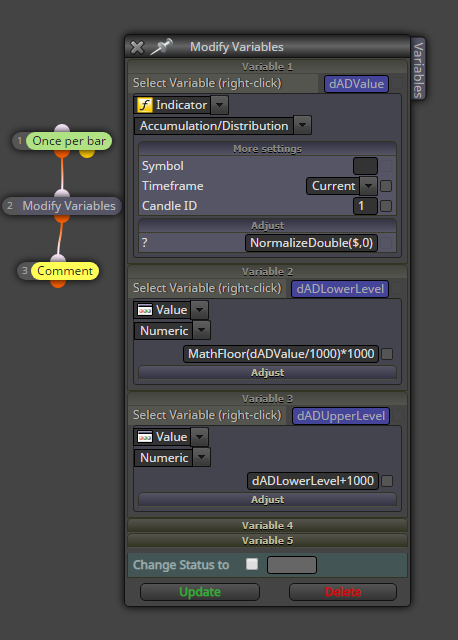Open Variable 2 Value type dropdown arrow
This screenshot has width=458, height=640.
200,310
